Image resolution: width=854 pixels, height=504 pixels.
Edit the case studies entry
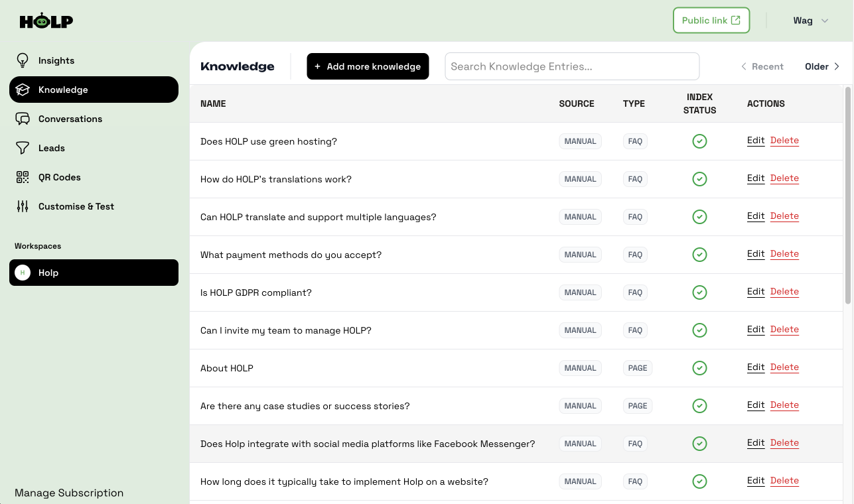(756, 405)
